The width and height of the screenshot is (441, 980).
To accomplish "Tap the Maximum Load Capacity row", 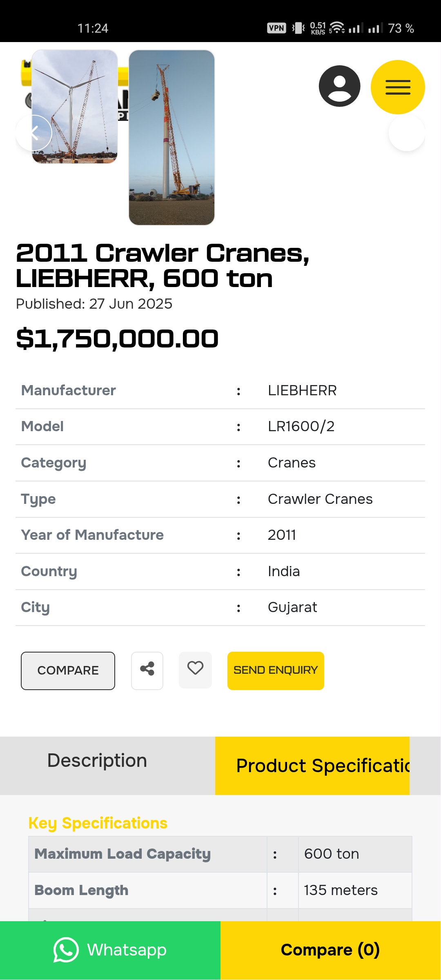I will [x=220, y=854].
